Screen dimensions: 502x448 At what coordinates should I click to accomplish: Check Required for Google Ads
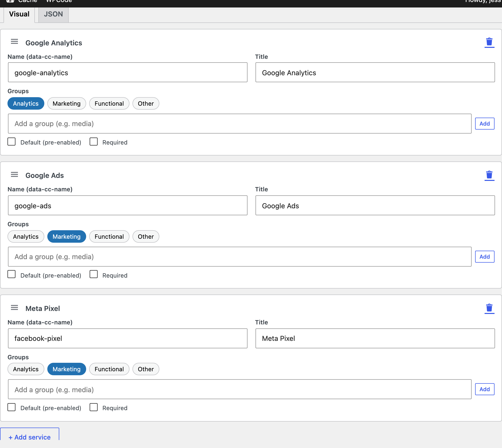(x=94, y=274)
